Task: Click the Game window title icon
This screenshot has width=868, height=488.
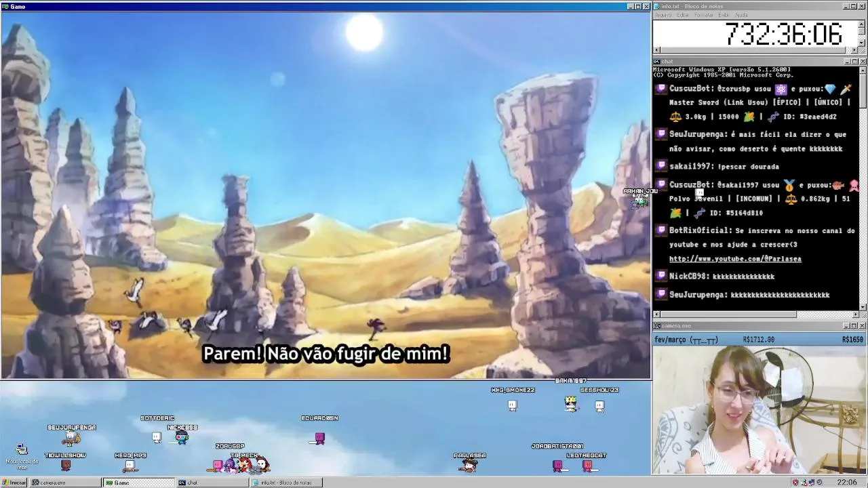Action: tap(5, 6)
